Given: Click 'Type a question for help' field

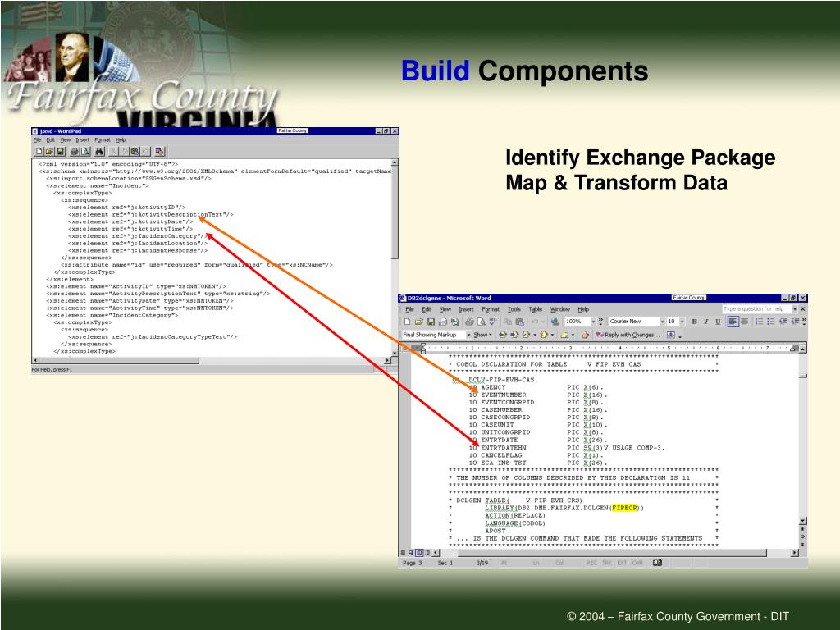Looking at the screenshot, I should [x=756, y=309].
